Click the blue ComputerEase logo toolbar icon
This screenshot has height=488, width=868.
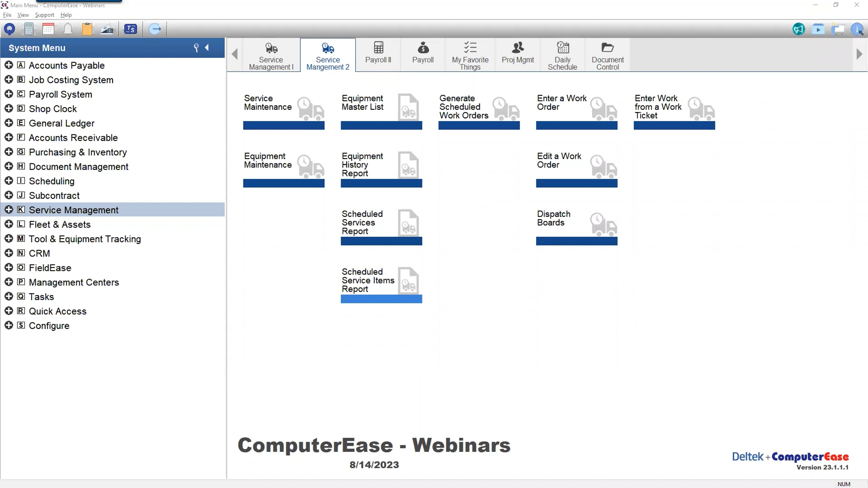pos(9,29)
